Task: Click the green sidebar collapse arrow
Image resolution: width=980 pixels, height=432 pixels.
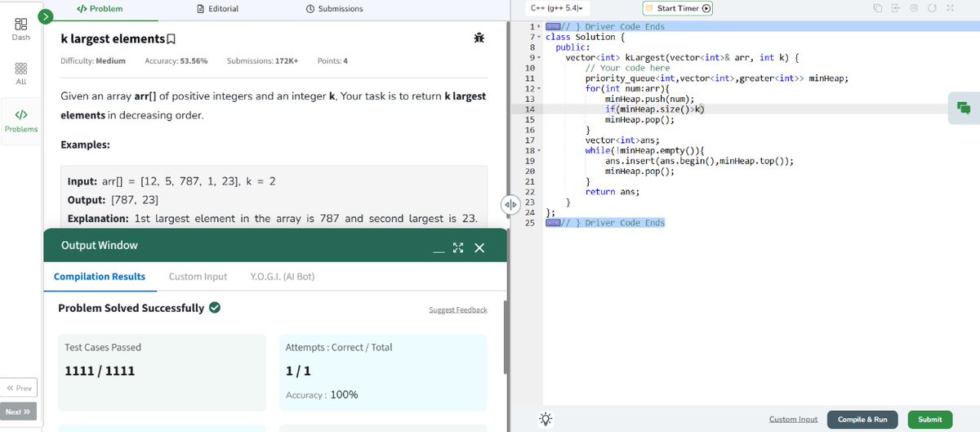Action: [x=47, y=16]
